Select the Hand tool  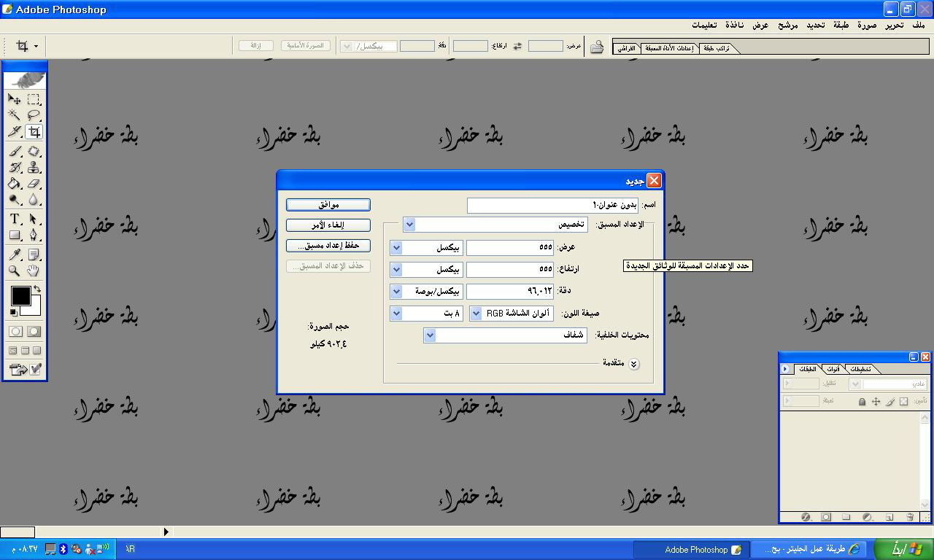point(34,271)
